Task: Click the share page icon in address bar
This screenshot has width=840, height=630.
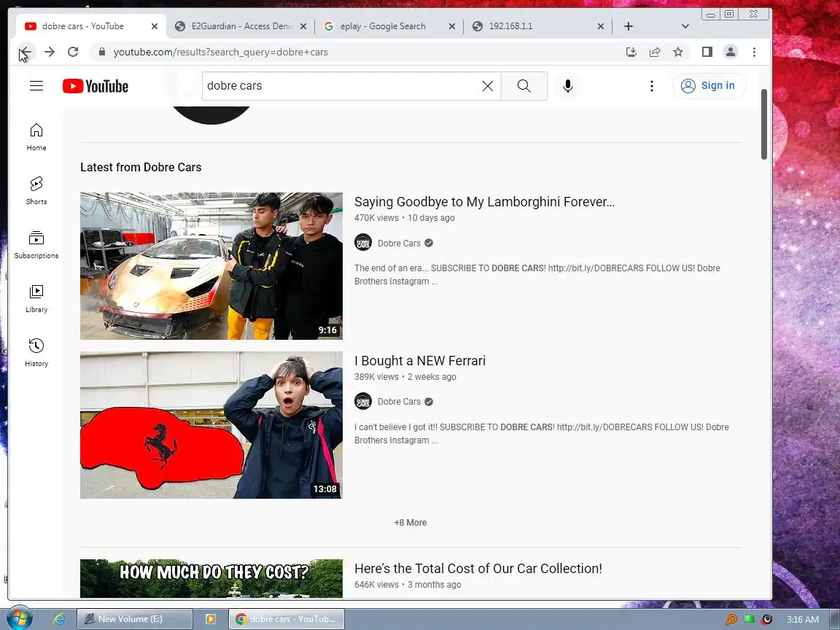Action: 655,52
